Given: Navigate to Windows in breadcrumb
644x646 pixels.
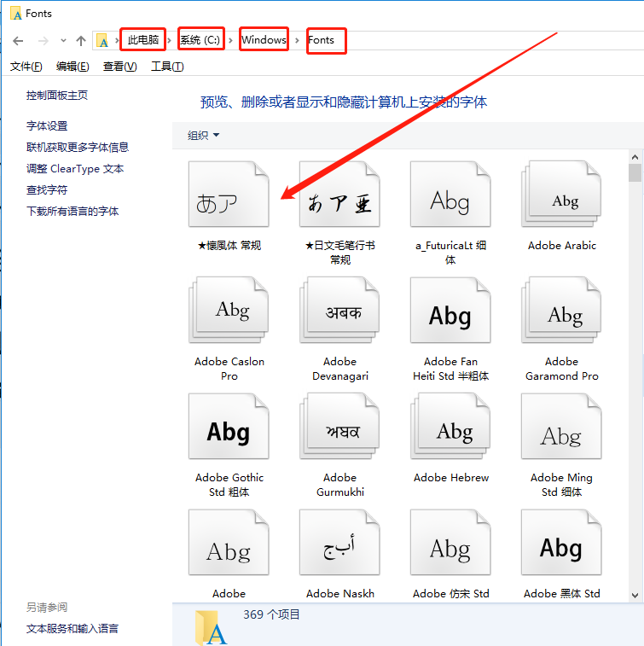Looking at the screenshot, I should point(264,40).
